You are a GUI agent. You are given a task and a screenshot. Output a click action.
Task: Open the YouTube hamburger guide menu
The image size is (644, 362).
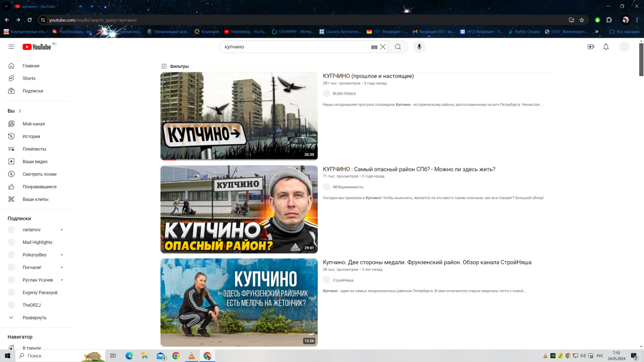[x=11, y=47]
